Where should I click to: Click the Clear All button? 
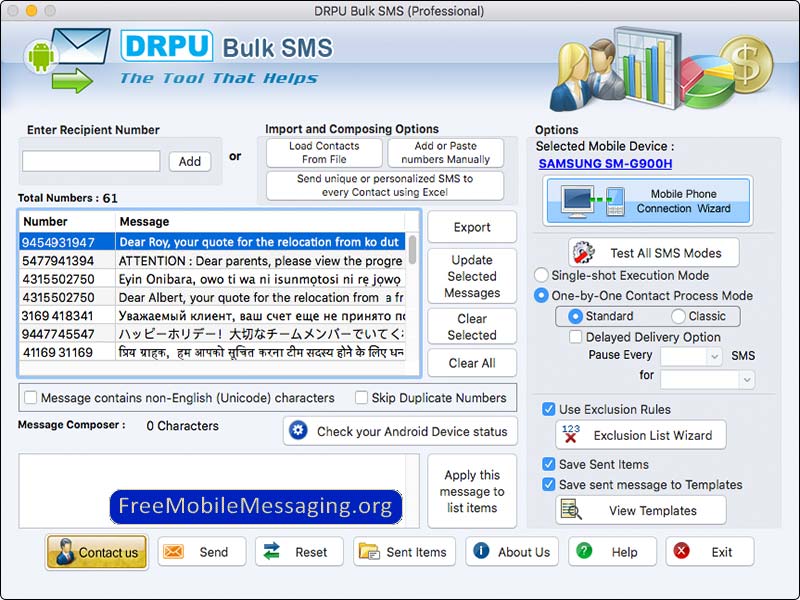(x=472, y=363)
